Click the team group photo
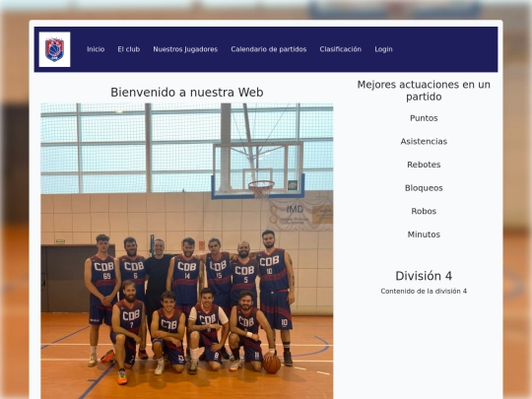This screenshot has height=399, width=532. point(187,251)
